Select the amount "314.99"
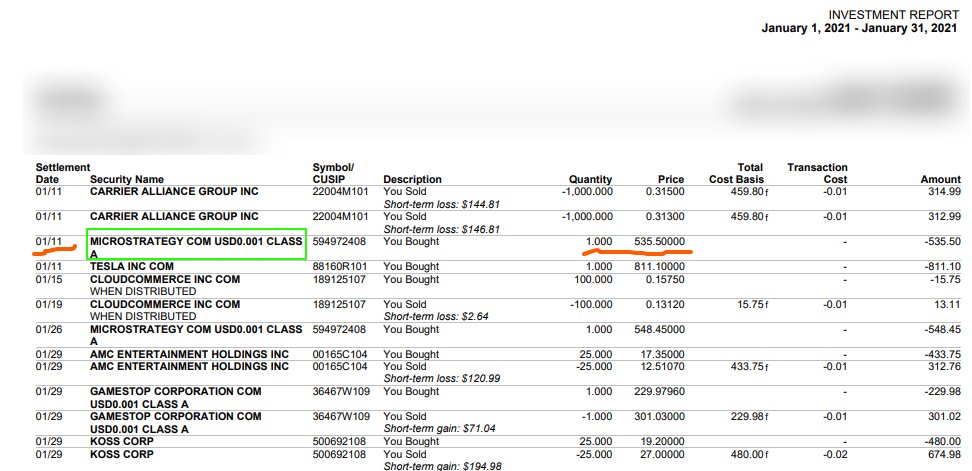Screen dimensions: 972x471 (x=945, y=192)
